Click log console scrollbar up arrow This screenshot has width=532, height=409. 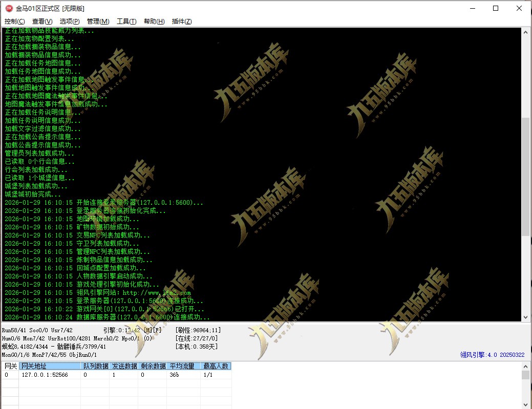coord(525,33)
